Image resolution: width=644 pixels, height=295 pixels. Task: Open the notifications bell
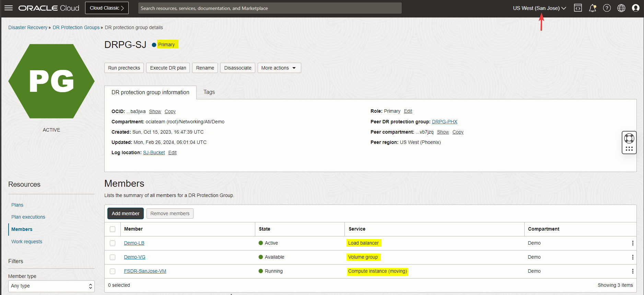point(593,8)
